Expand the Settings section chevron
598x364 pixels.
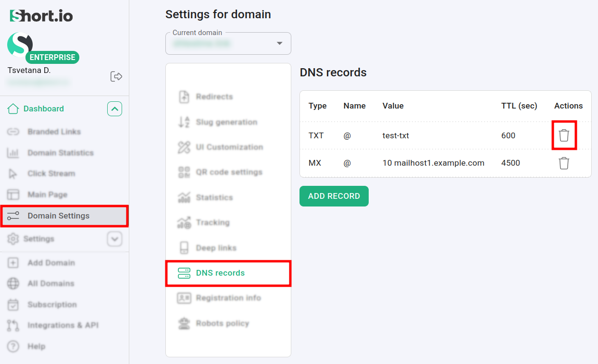114,239
